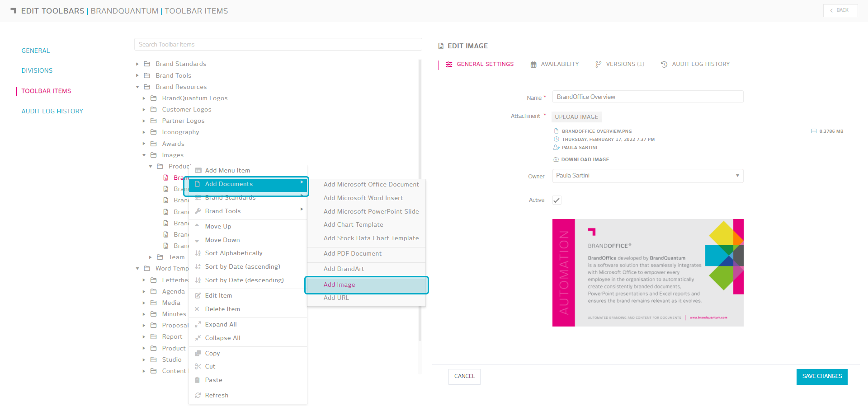Choose Add Image from submenu
Image resolution: width=868 pixels, height=406 pixels.
[x=367, y=285]
